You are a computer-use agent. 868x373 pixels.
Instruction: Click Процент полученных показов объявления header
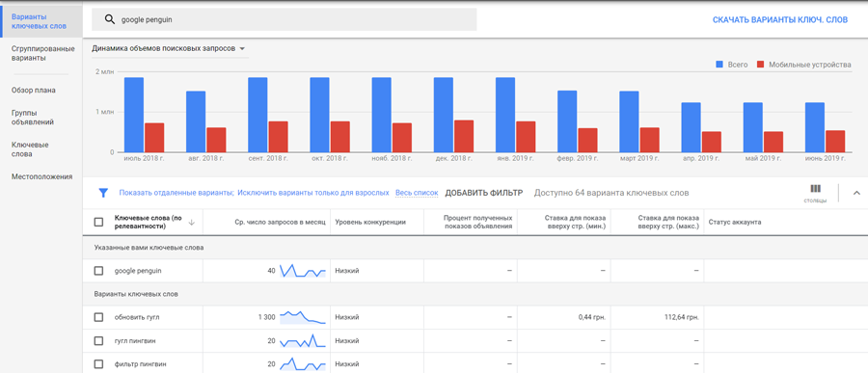[x=478, y=222]
